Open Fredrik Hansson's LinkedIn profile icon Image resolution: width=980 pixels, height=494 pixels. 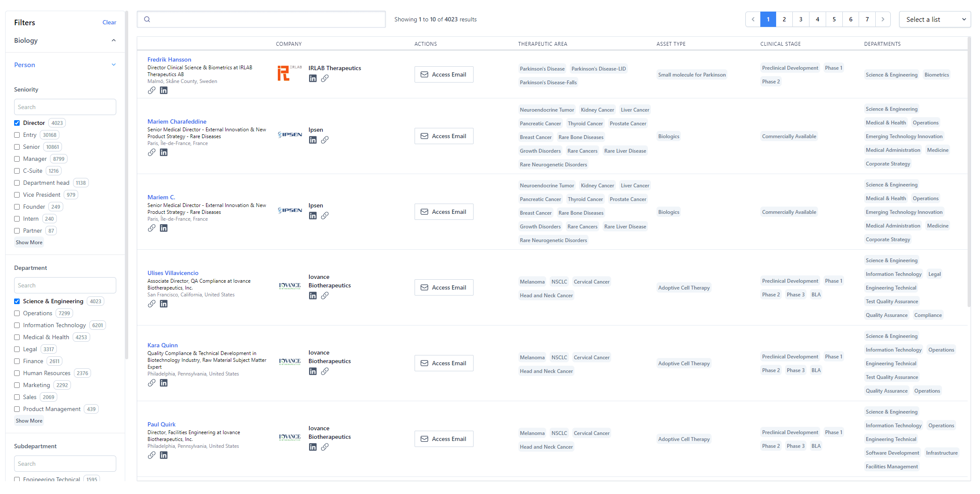click(x=164, y=90)
